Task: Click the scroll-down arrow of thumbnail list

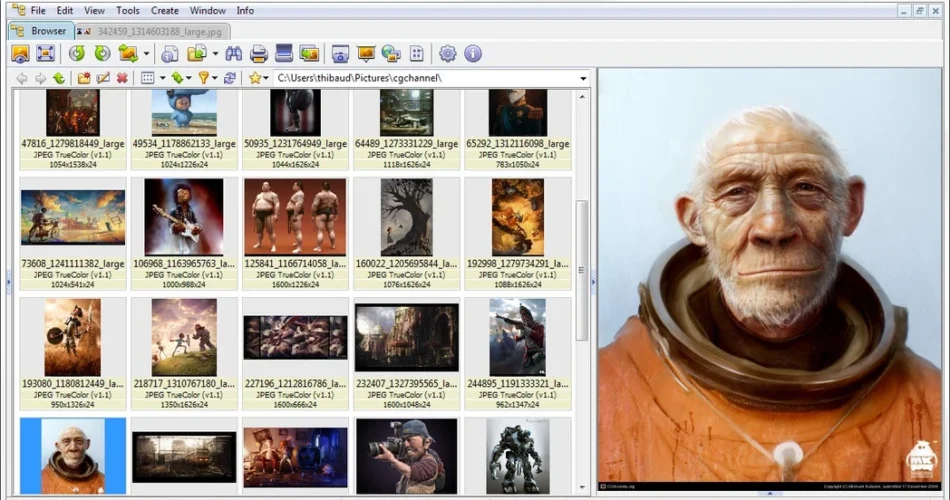Action: click(582, 487)
